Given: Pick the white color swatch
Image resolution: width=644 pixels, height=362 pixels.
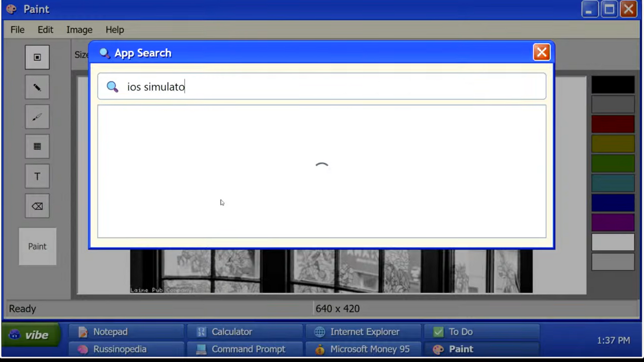Looking at the screenshot, I should tap(613, 242).
